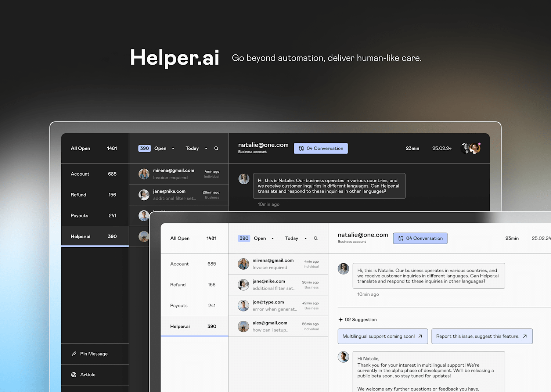Click search icon in light window

316,238
